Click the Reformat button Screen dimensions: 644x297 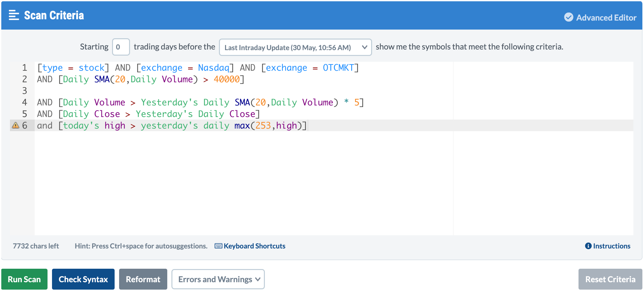(143, 279)
